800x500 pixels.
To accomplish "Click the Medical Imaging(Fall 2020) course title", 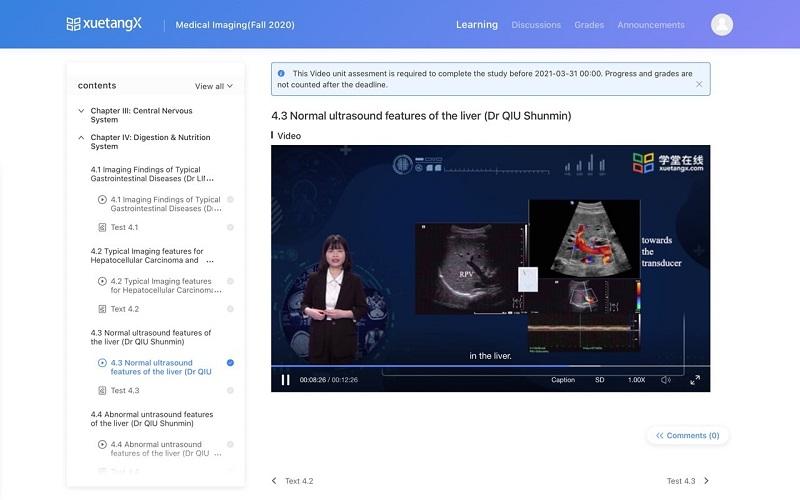I will tap(235, 25).
